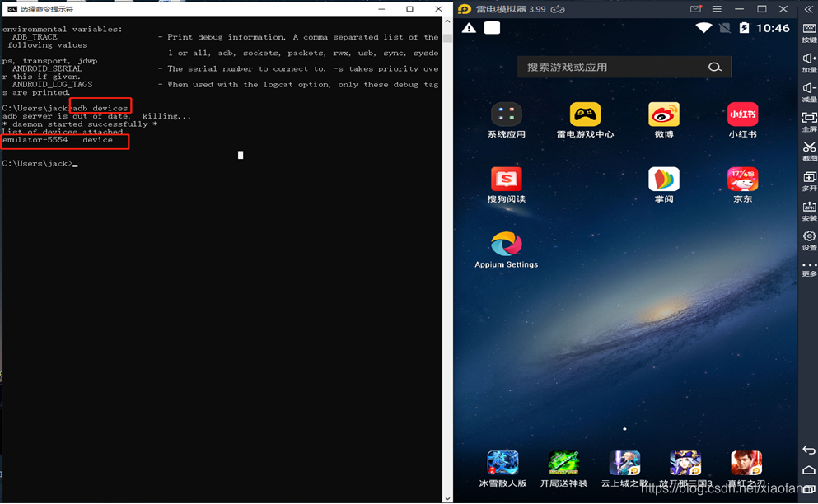Click the 'adb devices' command text

click(100, 108)
